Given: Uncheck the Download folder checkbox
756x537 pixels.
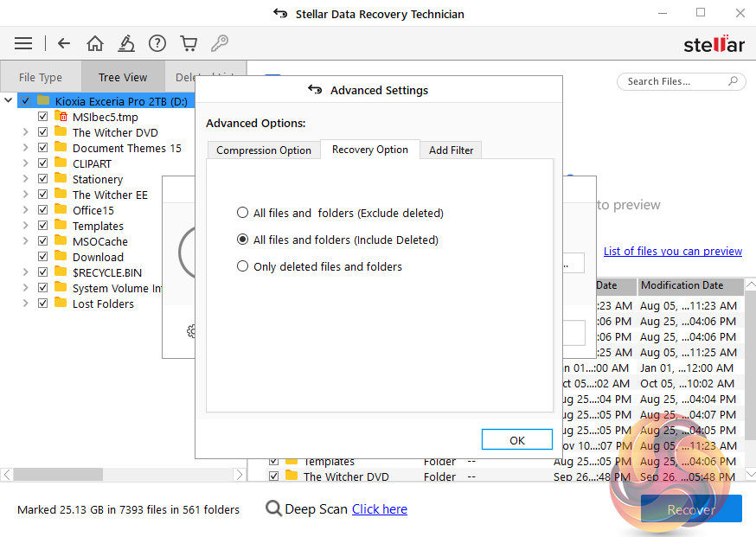Looking at the screenshot, I should tap(43, 256).
